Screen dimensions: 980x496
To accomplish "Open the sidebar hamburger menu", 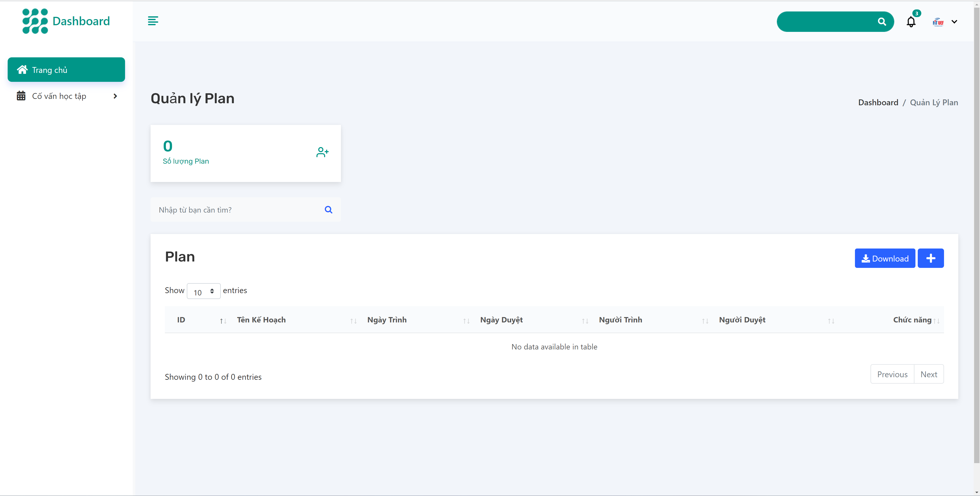I will coord(153,21).
